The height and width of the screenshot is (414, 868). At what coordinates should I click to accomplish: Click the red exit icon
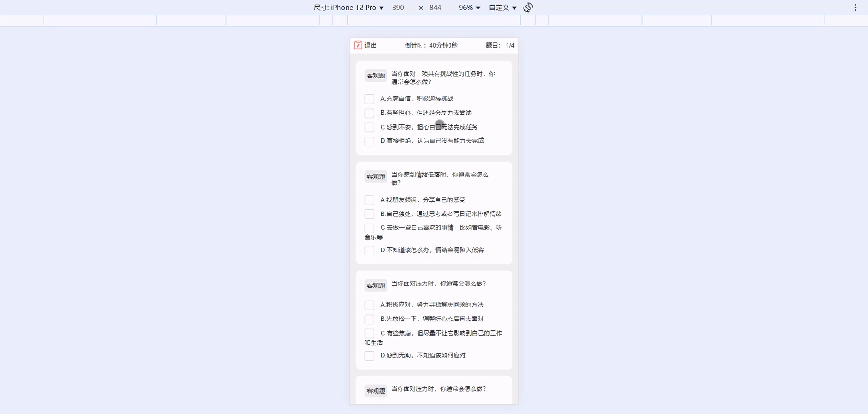[358, 45]
